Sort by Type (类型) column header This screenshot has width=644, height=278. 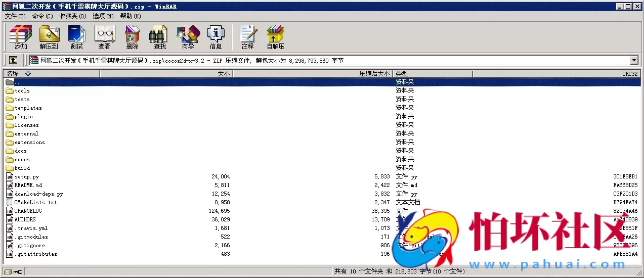[433, 74]
